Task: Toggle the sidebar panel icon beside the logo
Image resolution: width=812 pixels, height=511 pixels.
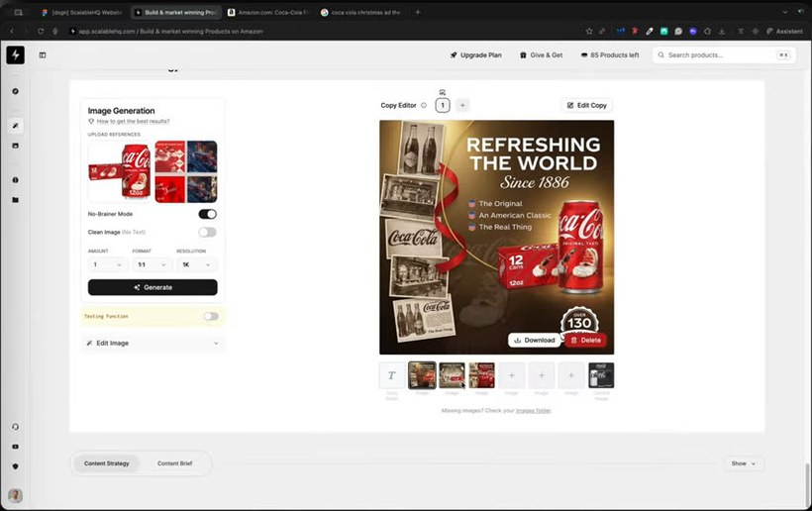Action: (x=43, y=54)
